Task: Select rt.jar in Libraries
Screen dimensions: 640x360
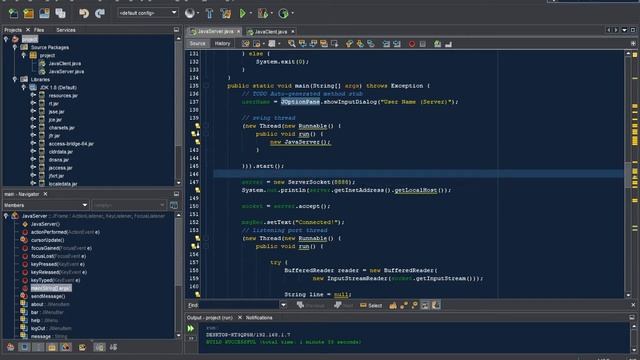Action: 53,103
